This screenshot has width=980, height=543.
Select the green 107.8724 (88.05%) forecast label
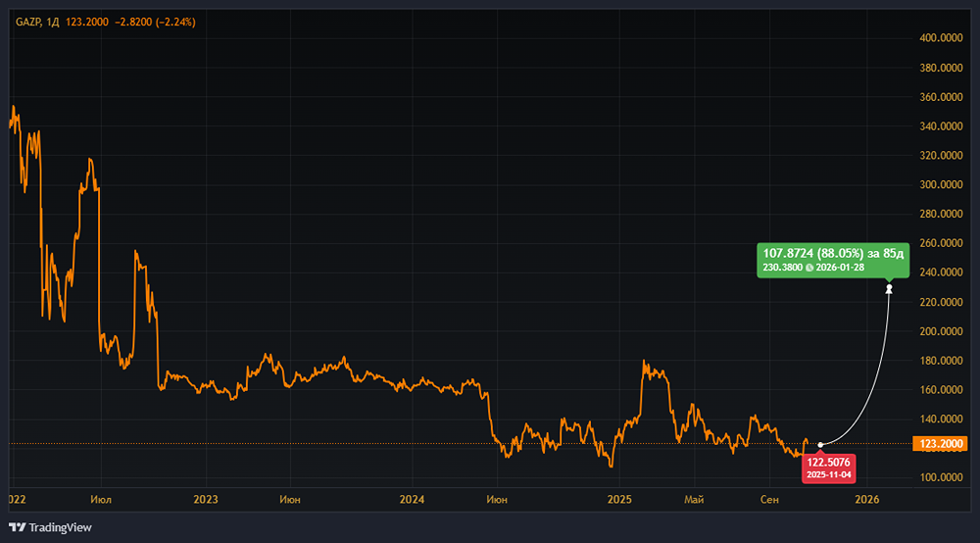click(x=832, y=260)
